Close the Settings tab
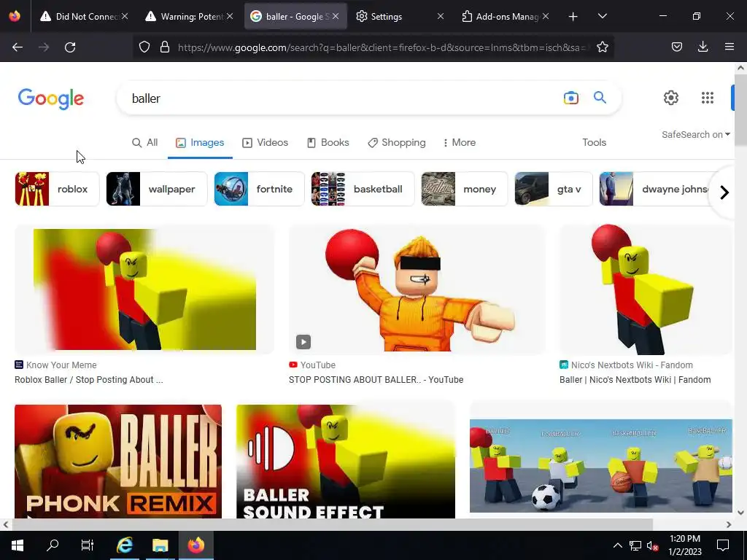Screen dimensions: 747x560 coord(440,17)
